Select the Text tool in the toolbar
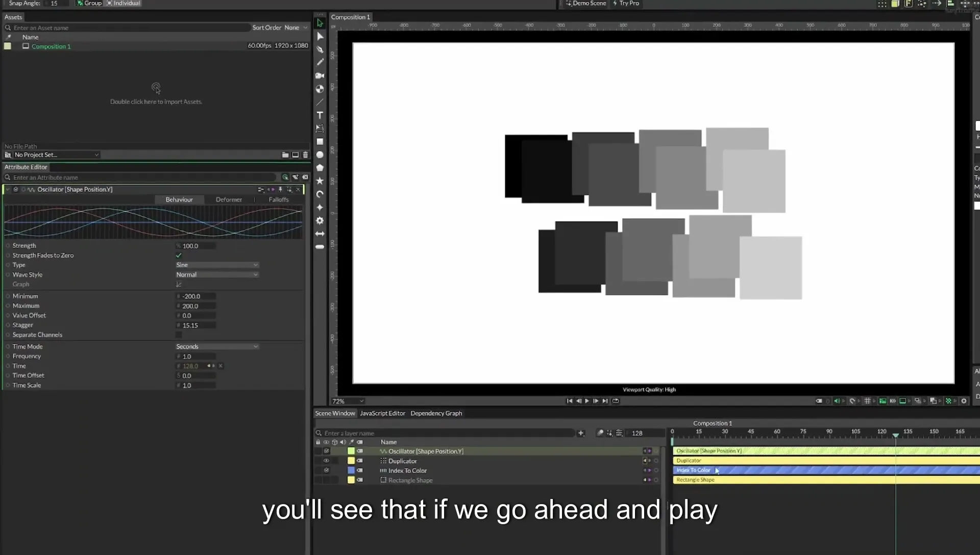This screenshot has height=555, width=980. [x=320, y=115]
